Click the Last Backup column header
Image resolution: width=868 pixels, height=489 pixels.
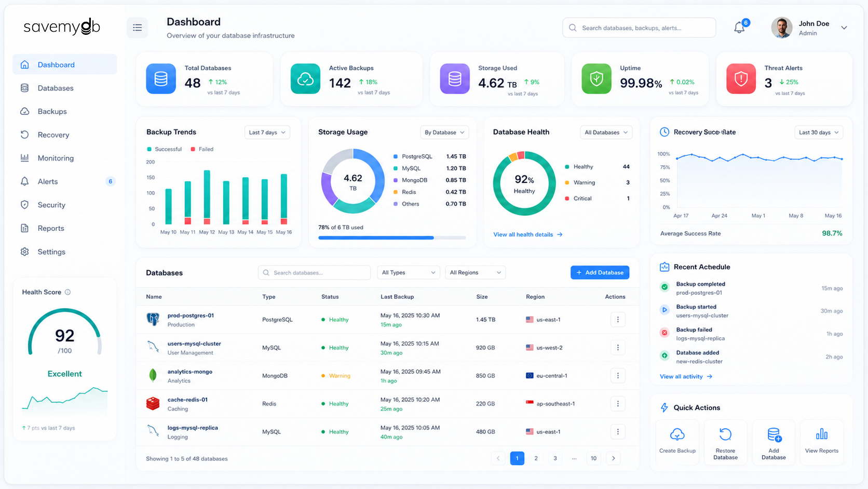397,297
